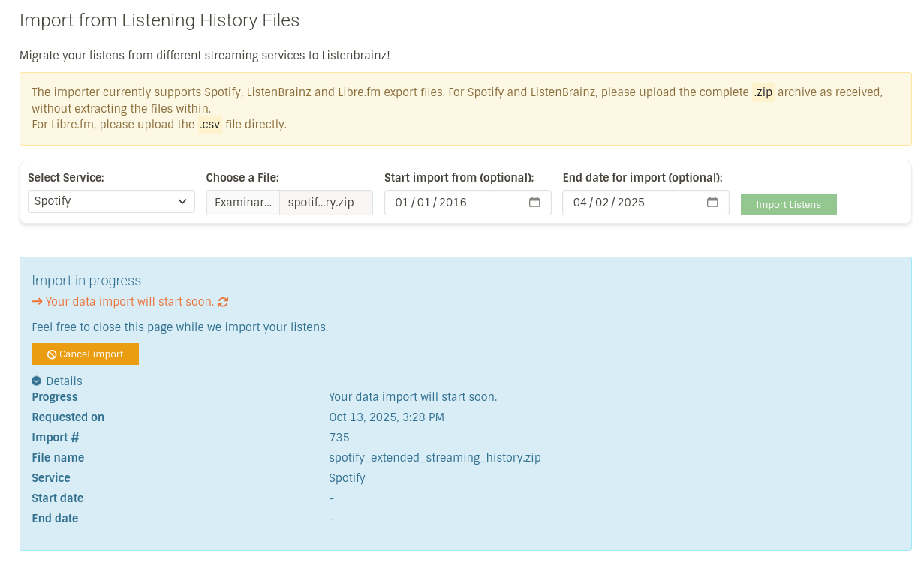Click the selected file name spotif...ry.zip
Screen dimensions: 924x563
coord(321,203)
